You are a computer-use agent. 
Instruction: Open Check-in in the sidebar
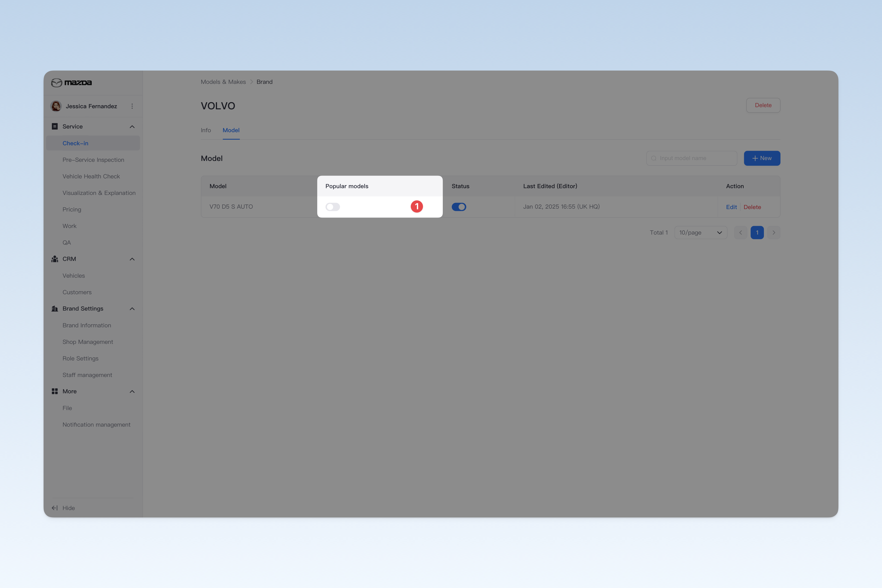(93, 143)
